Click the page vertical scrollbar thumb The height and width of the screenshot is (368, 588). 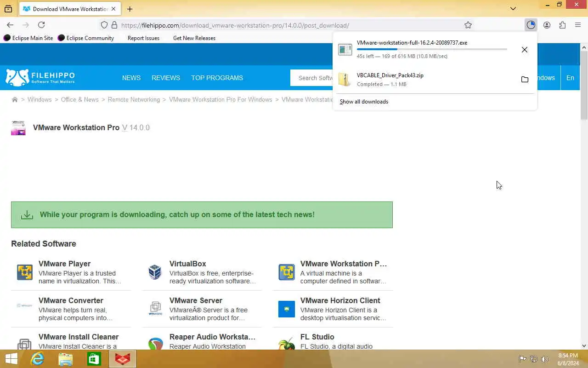(584, 86)
